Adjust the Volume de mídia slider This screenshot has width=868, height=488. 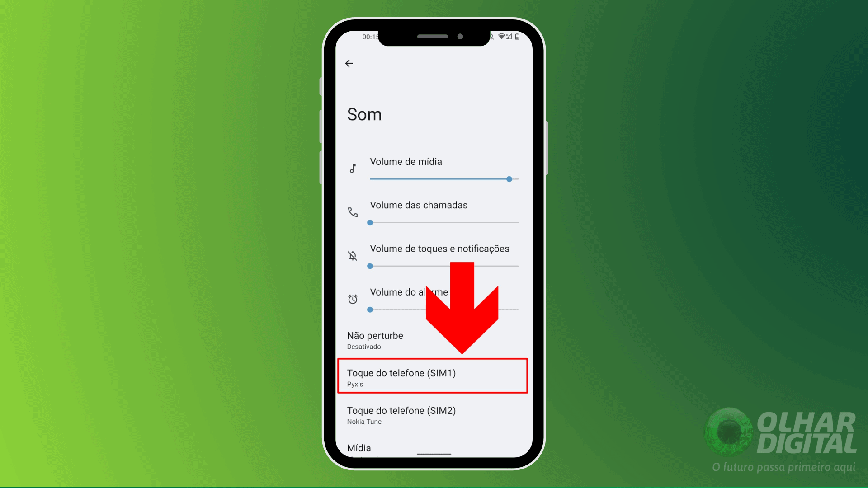pyautogui.click(x=509, y=179)
